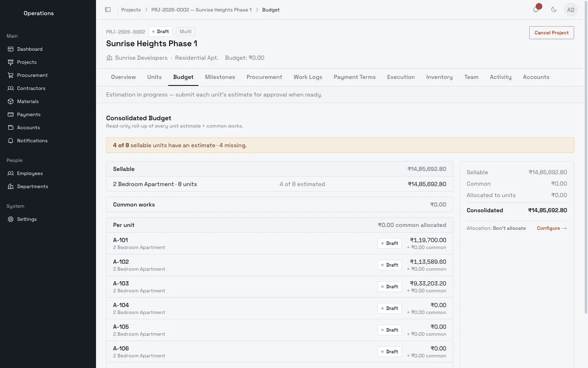Click the 2 Bedroom Apartment 8 units row

pyautogui.click(x=280, y=184)
